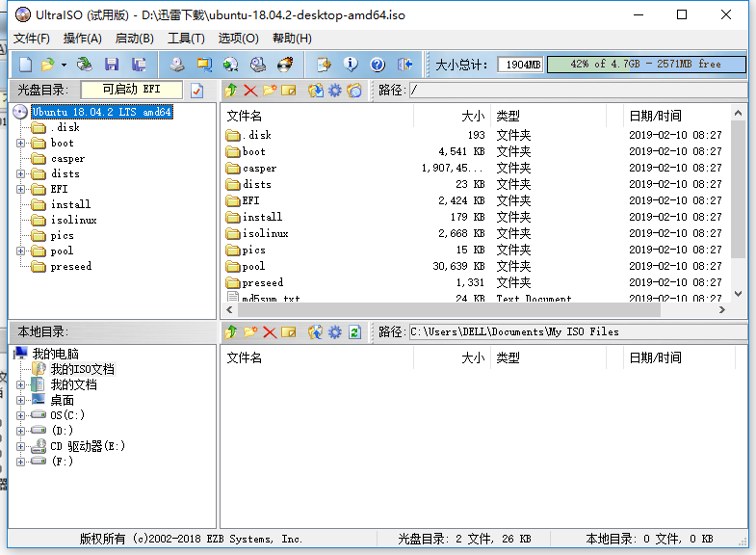The height and width of the screenshot is (555, 756).
Task: Click the open CD/DVD toolbar icon
Action: (85, 65)
